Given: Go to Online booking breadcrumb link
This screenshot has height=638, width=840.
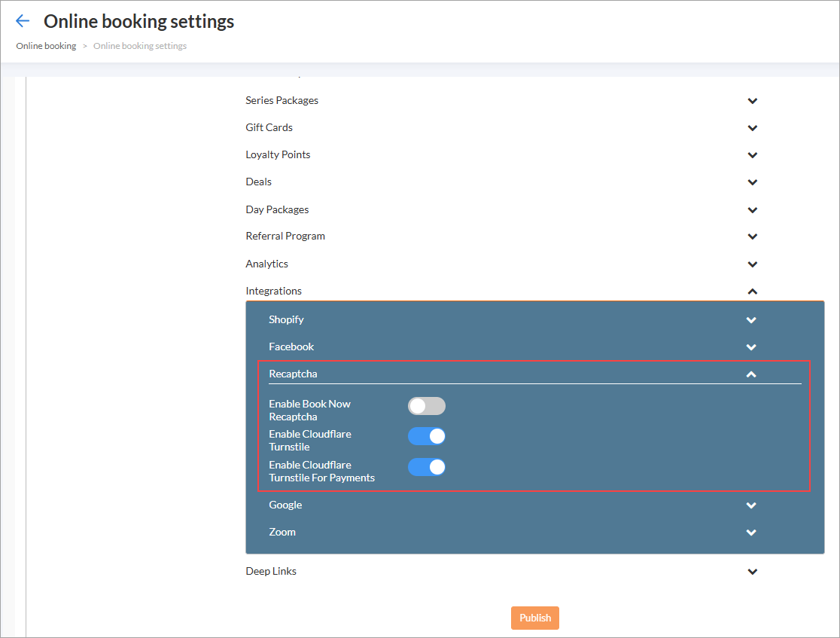Looking at the screenshot, I should (46, 46).
